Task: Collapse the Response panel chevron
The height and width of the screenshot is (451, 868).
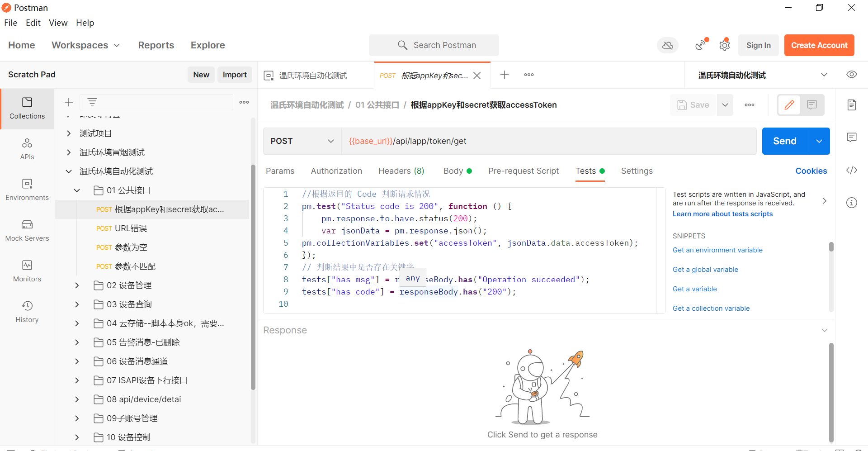Action: point(825,330)
